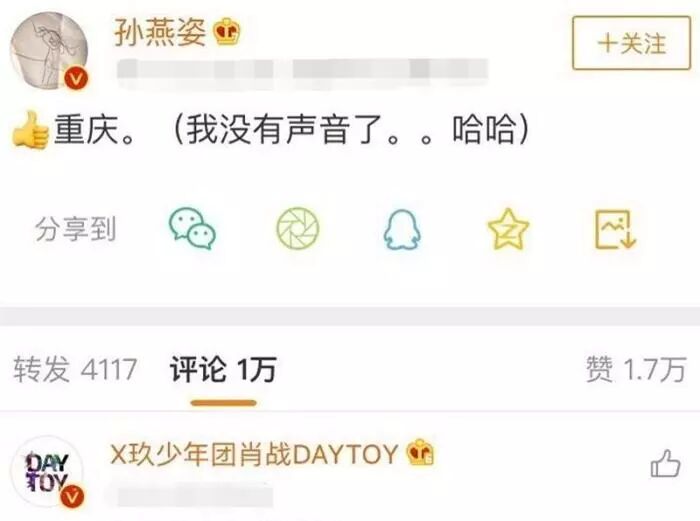Tap verified V badge on 孙燕姿 avatar
This screenshot has height=521, width=700.
(x=76, y=79)
